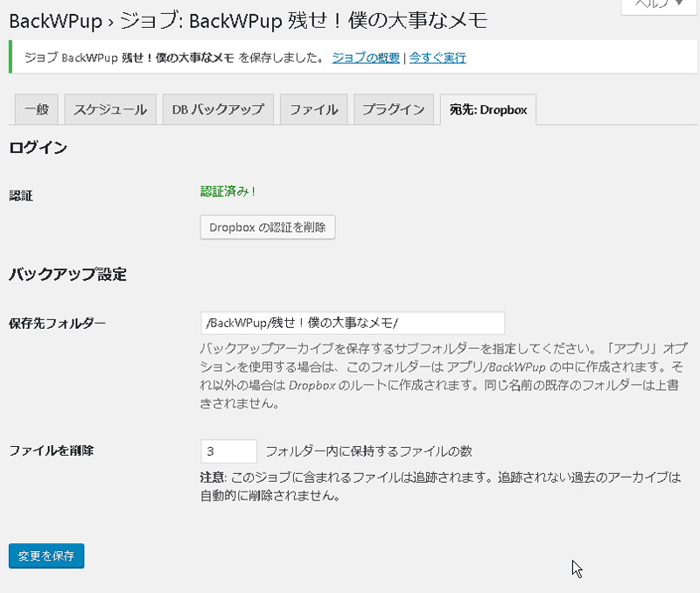The height and width of the screenshot is (593, 700).
Task: Select the 宛先: Dropbox tab
Action: [x=488, y=109]
